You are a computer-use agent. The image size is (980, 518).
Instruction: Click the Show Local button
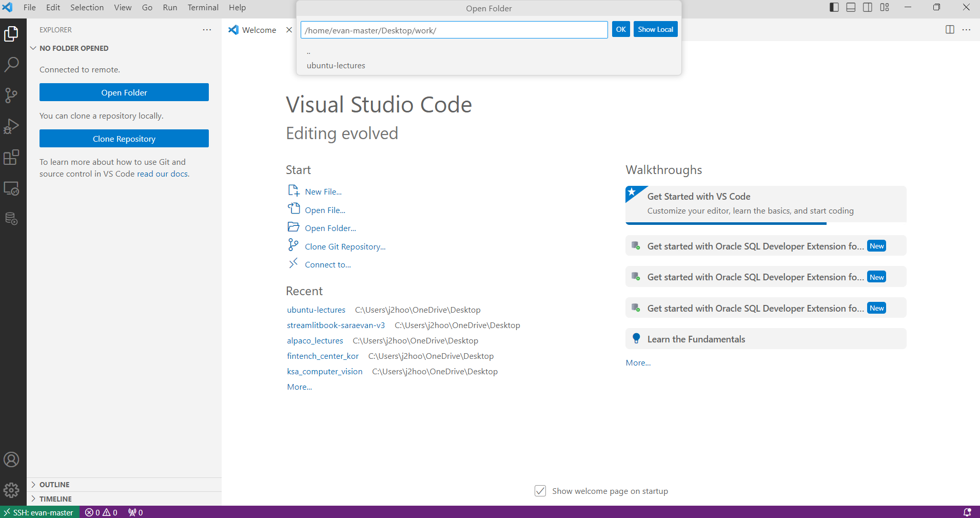pos(656,29)
